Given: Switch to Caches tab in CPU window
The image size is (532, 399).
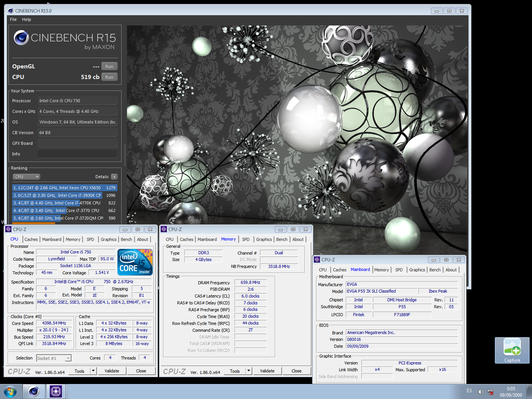Looking at the screenshot, I should point(31,239).
